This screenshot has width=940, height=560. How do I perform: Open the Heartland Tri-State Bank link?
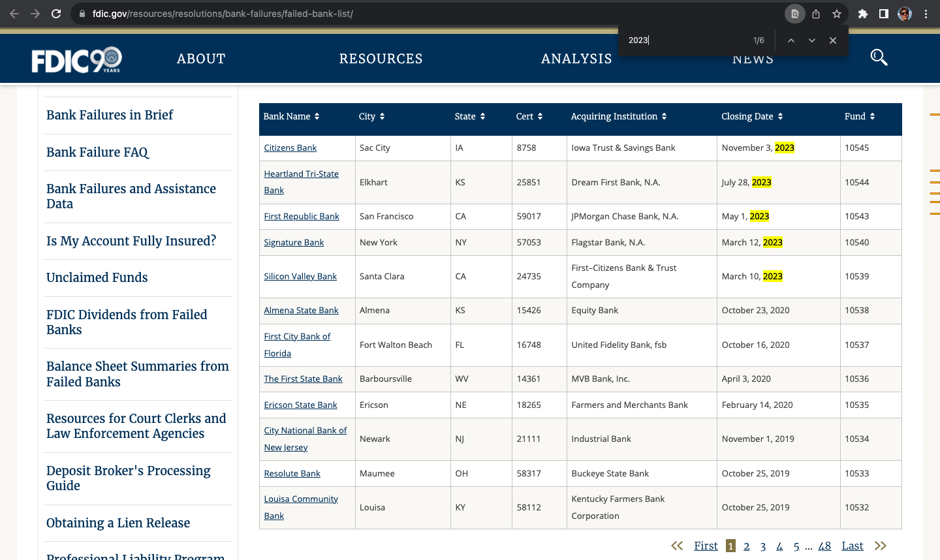click(x=301, y=182)
